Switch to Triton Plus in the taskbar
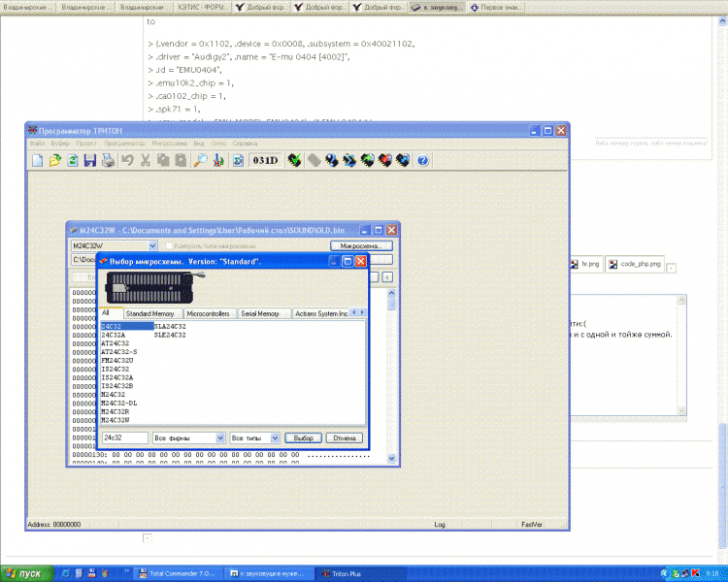This screenshot has height=582, width=728. pyautogui.click(x=360, y=573)
